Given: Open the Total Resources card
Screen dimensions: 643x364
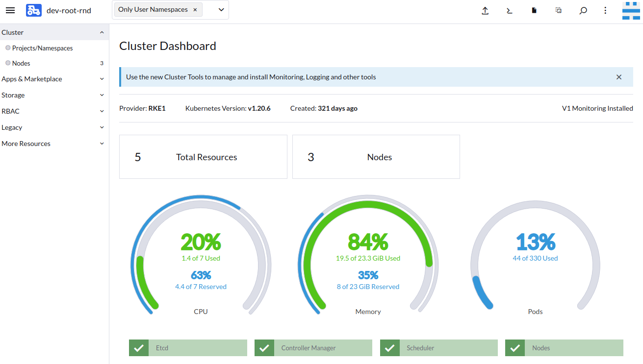Looking at the screenshot, I should tap(203, 157).
